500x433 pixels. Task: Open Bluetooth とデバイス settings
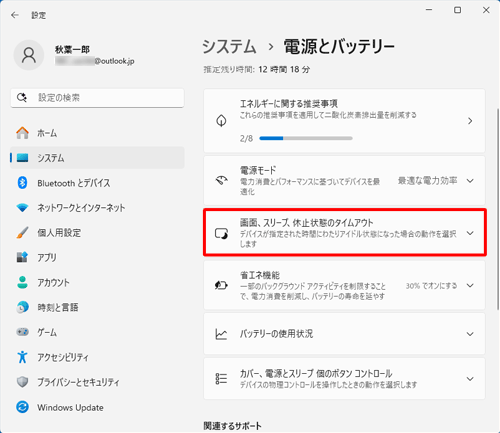(97, 183)
